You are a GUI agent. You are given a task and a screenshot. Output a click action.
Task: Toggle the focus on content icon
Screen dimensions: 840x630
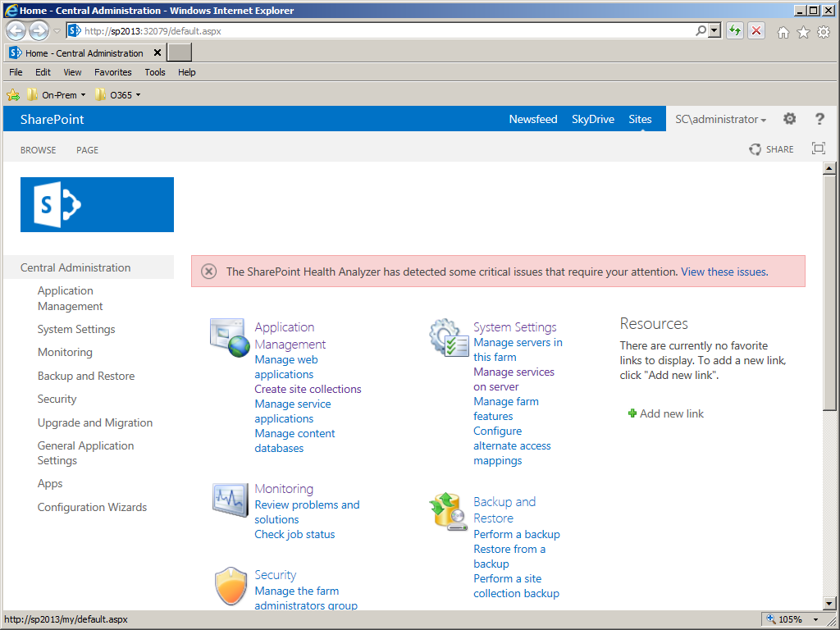point(818,148)
